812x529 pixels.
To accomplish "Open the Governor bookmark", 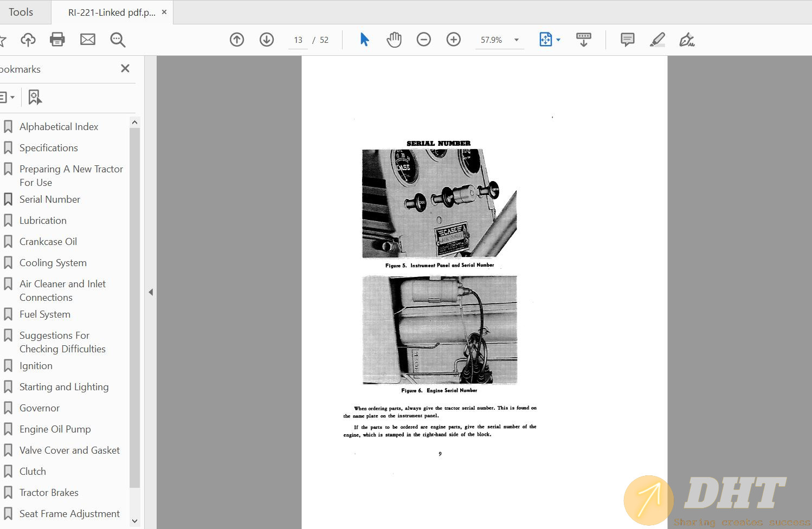I will [x=40, y=408].
